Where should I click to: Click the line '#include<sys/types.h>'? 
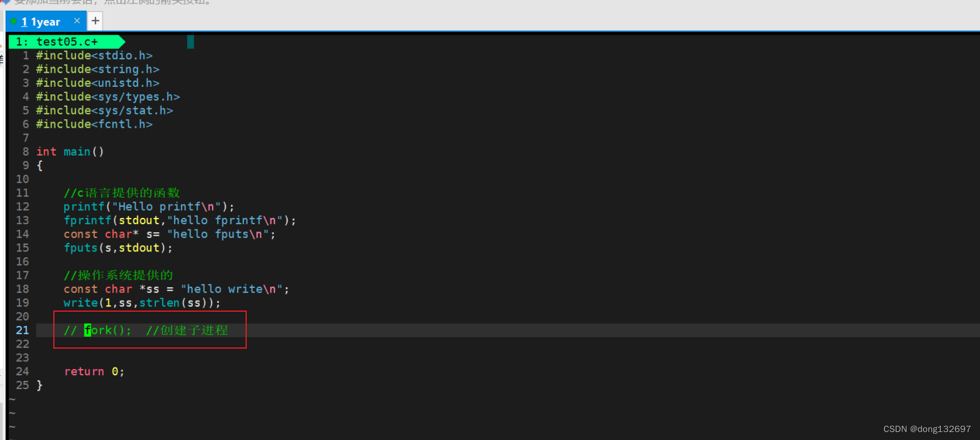108,97
